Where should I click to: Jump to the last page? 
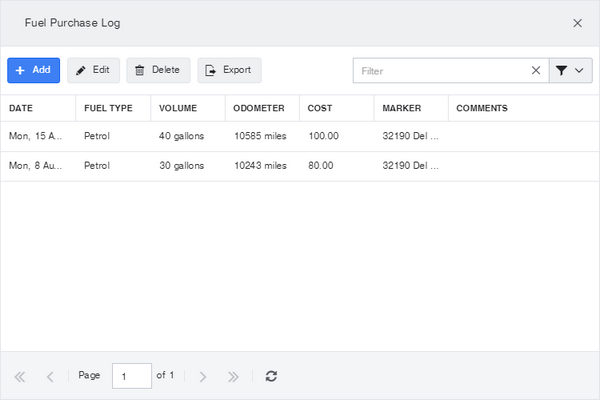pos(233,377)
